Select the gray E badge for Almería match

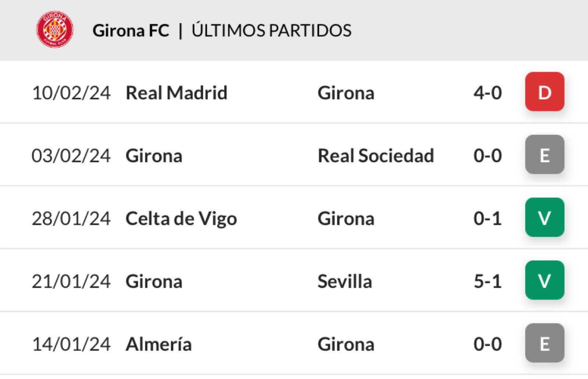point(545,343)
